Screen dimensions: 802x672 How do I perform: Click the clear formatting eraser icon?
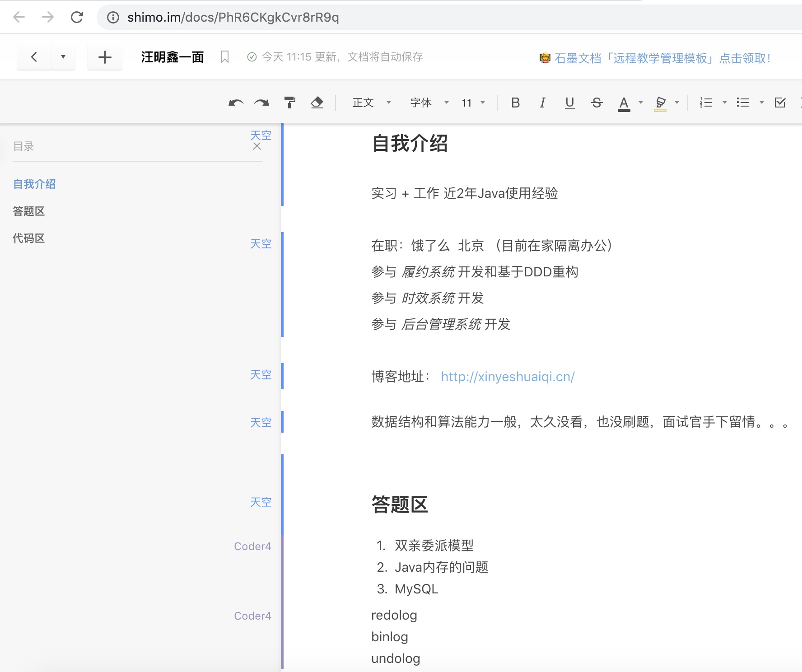[317, 103]
